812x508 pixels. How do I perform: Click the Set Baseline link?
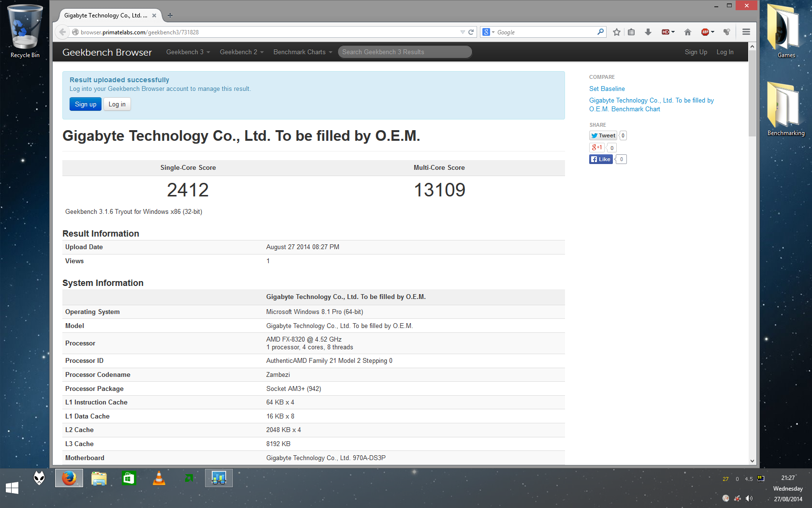coord(607,89)
